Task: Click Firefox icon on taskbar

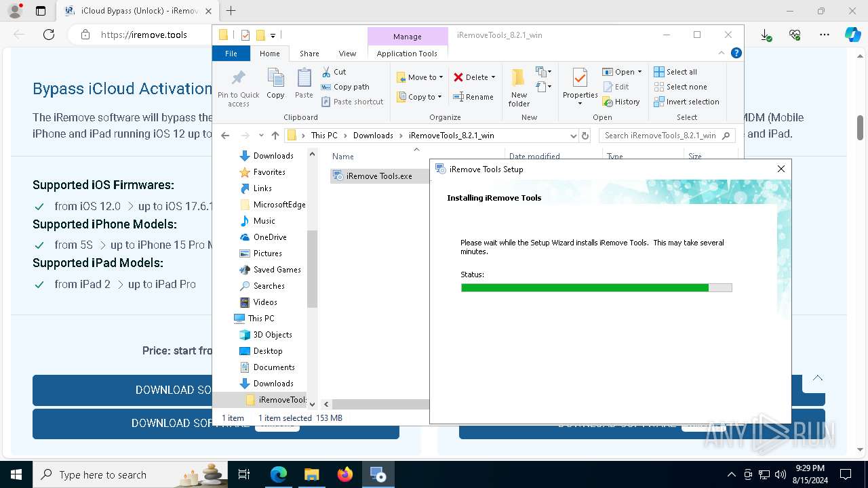Action: tap(344, 474)
